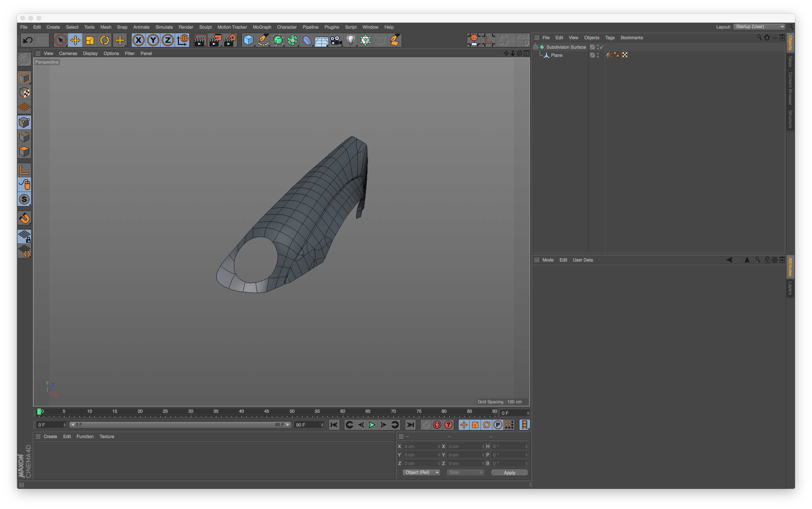Click the Planar Workplane icon
Viewport: 812px width, 509px height.
point(24,251)
